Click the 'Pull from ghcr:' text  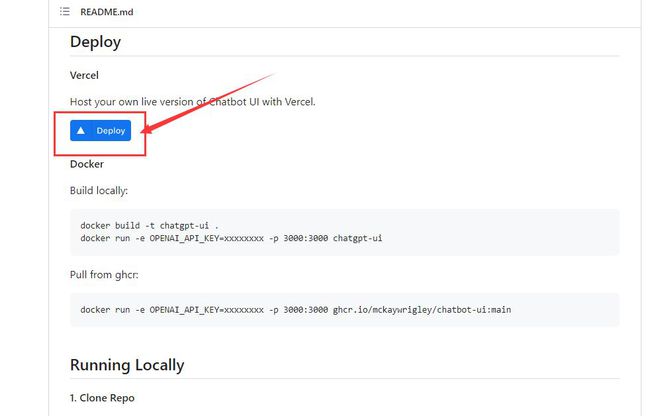[104, 275]
